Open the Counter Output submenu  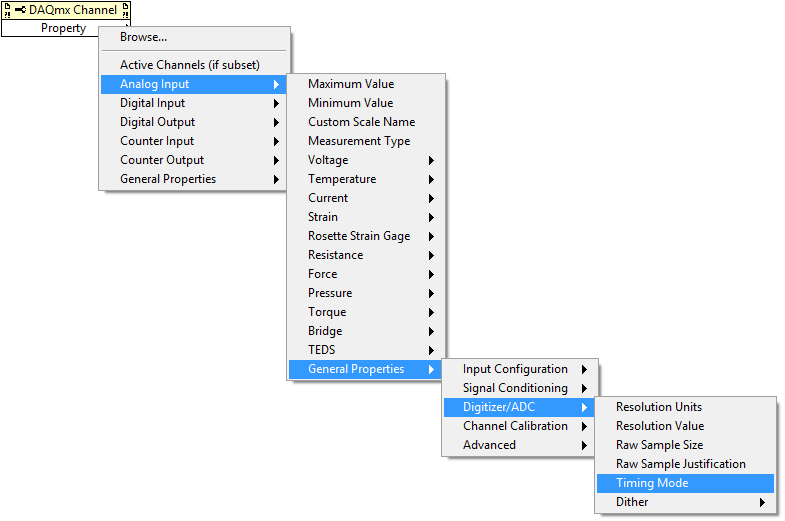tap(194, 160)
